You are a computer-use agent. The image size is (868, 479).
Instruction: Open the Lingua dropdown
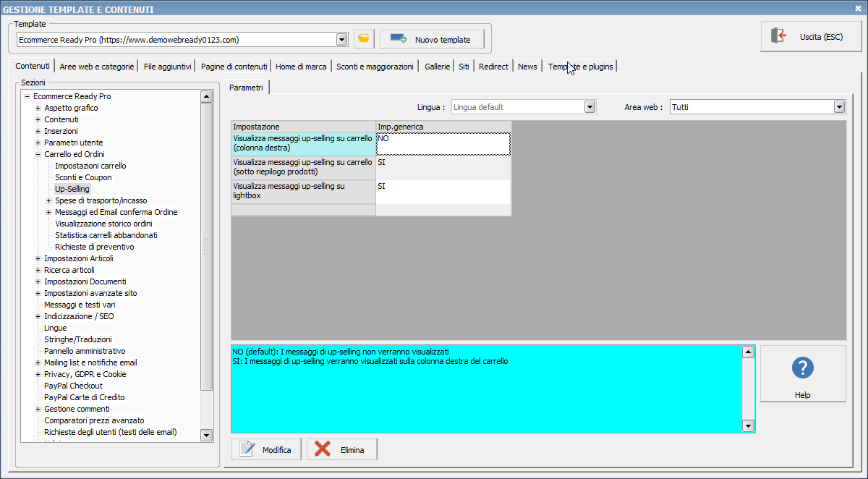coord(590,107)
